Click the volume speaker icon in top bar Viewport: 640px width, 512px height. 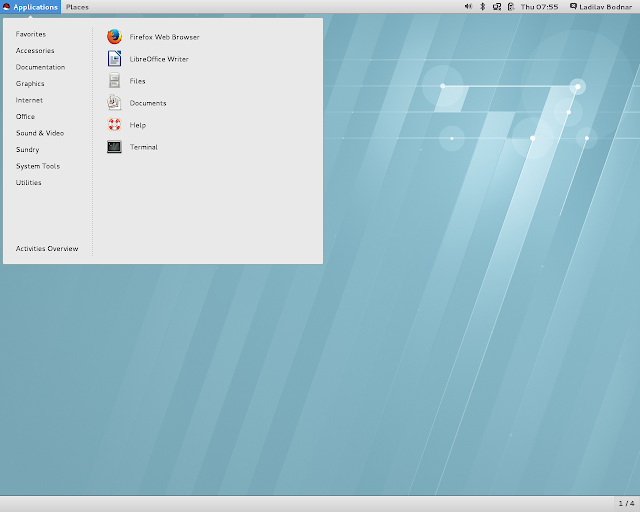click(x=468, y=7)
